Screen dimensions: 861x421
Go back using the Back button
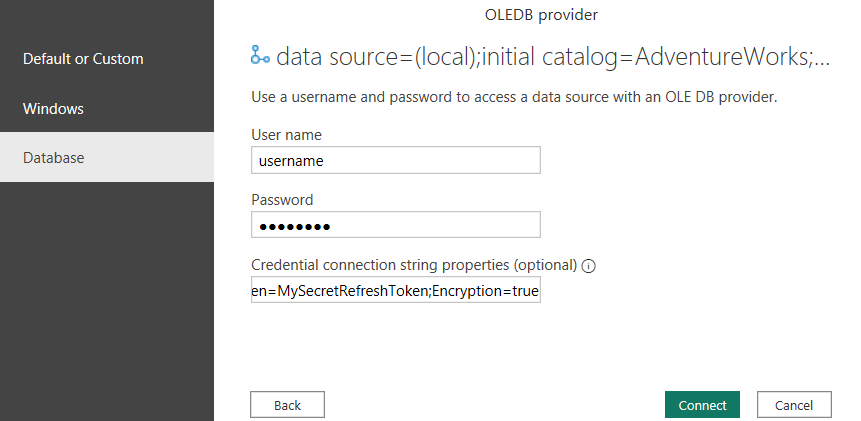click(287, 405)
